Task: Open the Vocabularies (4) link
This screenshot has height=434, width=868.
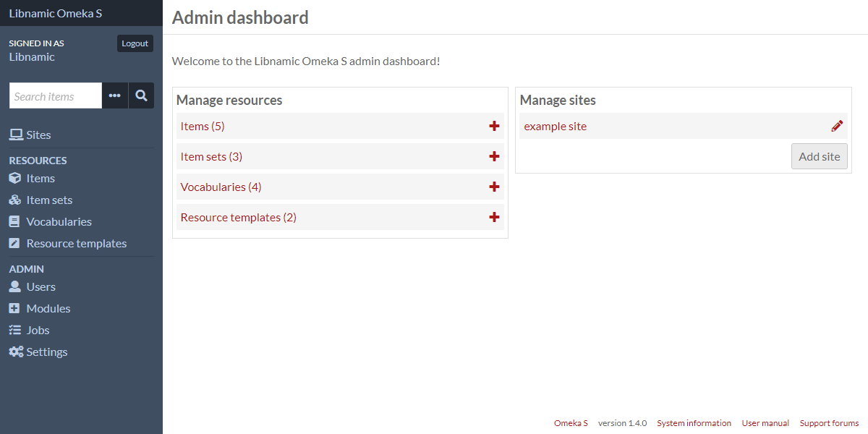Action: 221,187
